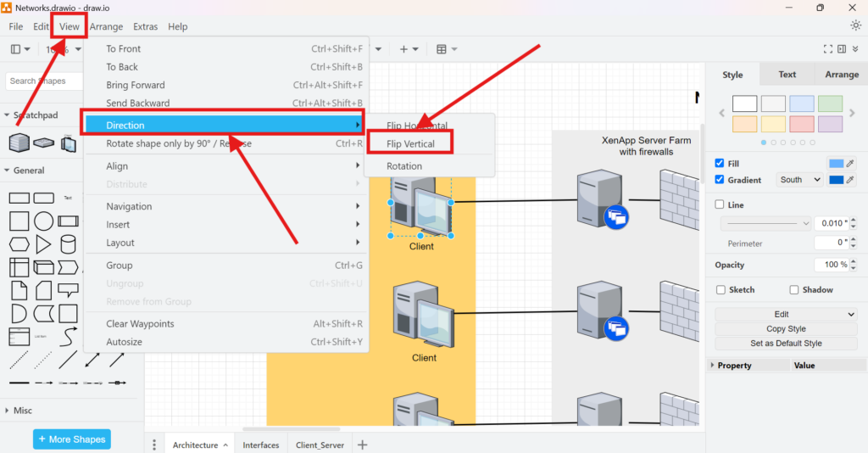Image resolution: width=868 pixels, height=453 pixels.
Task: Select the second Client computer on canvas
Action: 424,315
